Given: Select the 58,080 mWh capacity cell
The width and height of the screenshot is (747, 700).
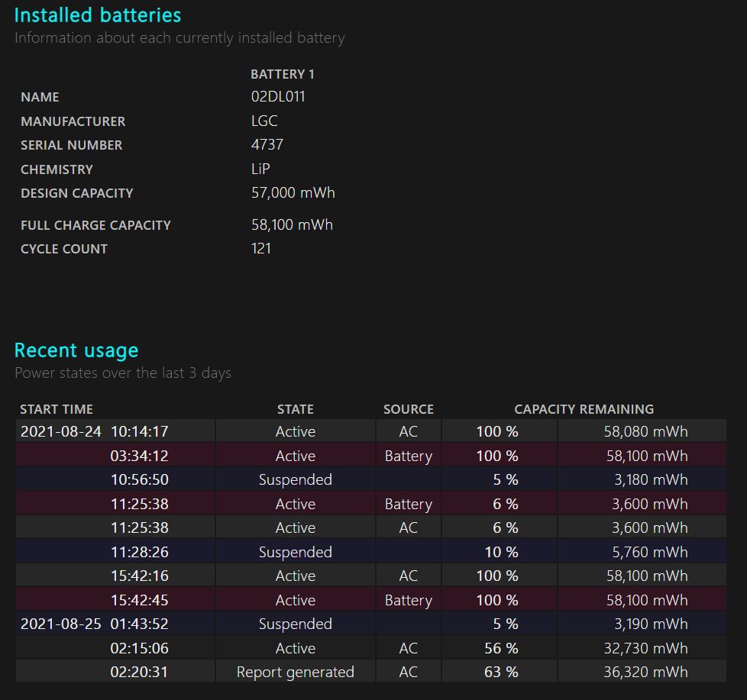Looking at the screenshot, I should tap(645, 431).
